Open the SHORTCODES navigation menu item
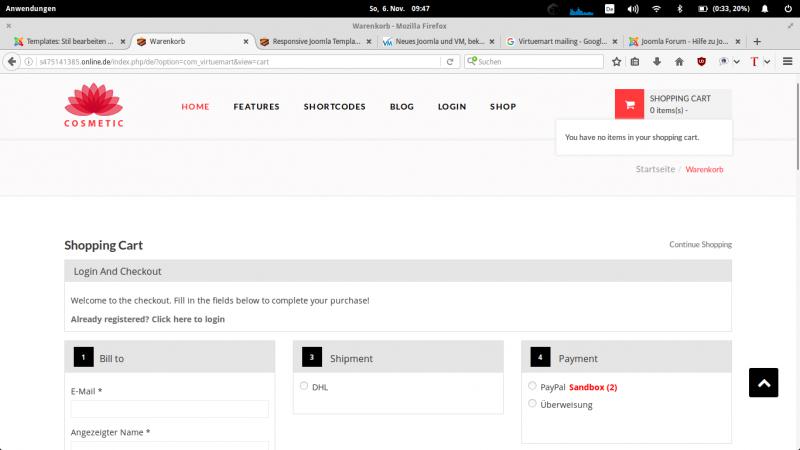This screenshot has height=450, width=800. [x=334, y=107]
